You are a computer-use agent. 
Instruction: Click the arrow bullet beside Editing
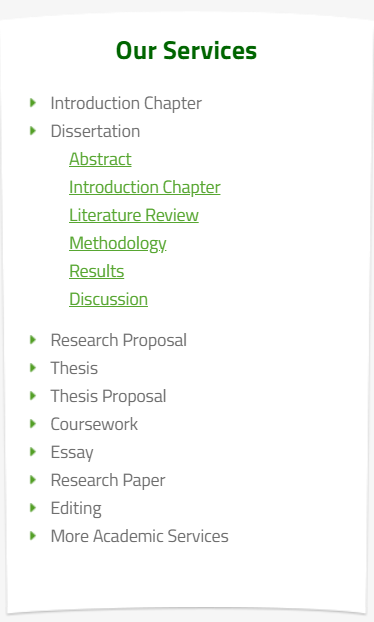tap(33, 508)
